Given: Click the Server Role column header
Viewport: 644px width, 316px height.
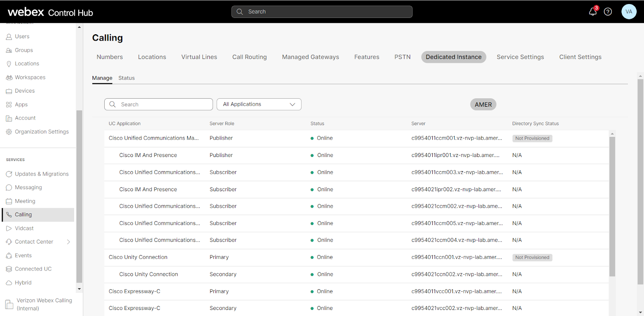Looking at the screenshot, I should tap(222, 124).
